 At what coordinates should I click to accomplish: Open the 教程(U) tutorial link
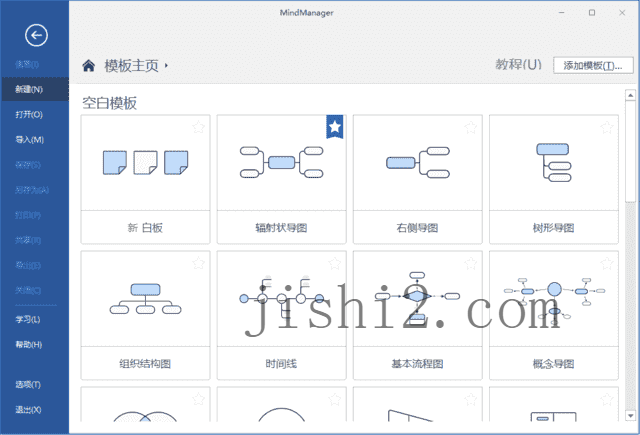pyautogui.click(x=518, y=64)
